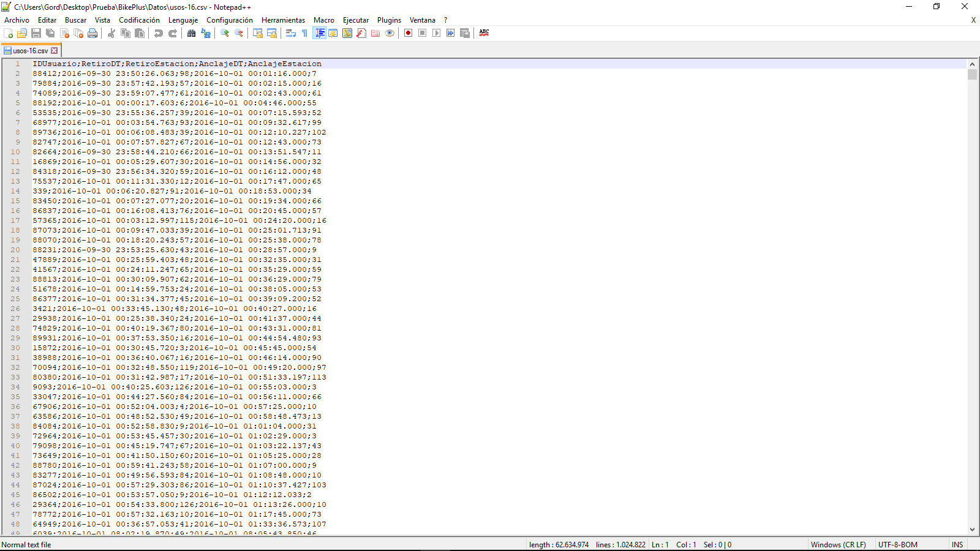Click the Close All documents icon
This screenshot has height=551, width=980.
(78, 33)
